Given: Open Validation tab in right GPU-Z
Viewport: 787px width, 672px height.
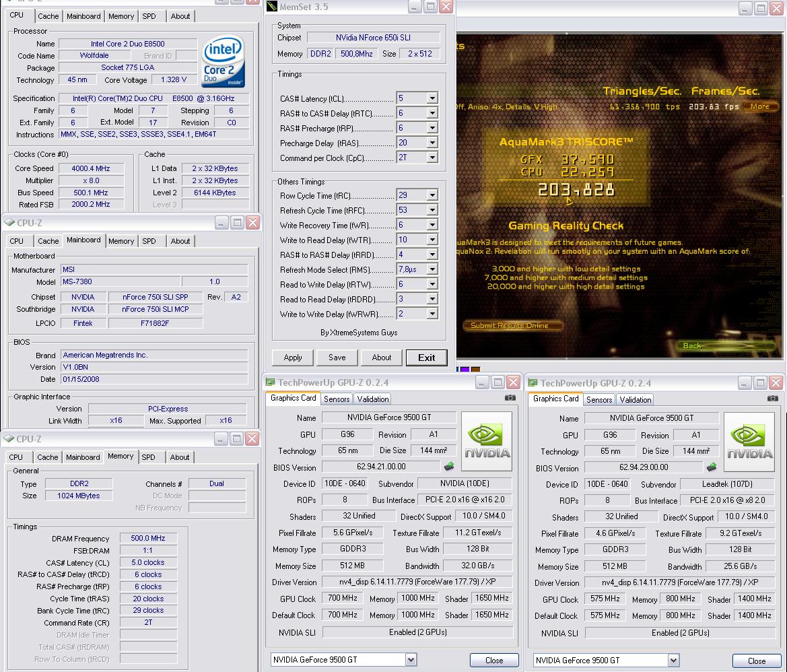Looking at the screenshot, I should tap(636, 399).
